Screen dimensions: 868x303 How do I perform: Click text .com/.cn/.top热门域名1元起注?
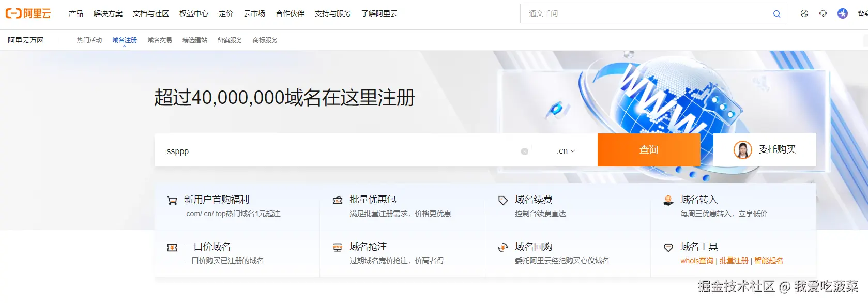pyautogui.click(x=233, y=214)
